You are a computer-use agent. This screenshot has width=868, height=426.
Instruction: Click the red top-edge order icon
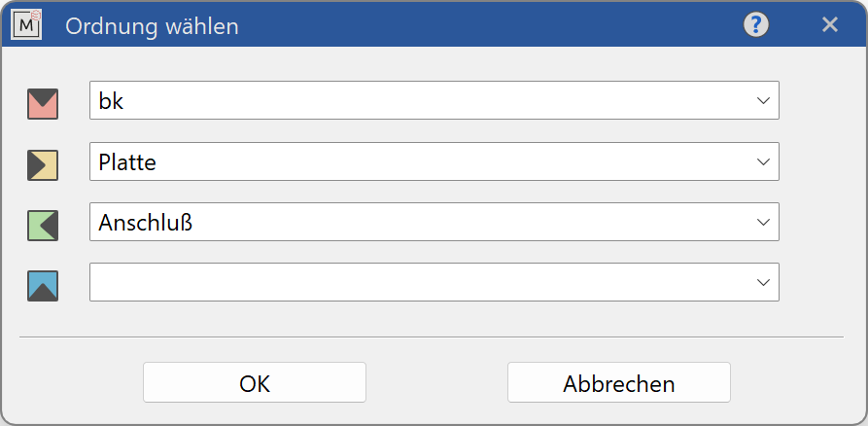(43, 104)
